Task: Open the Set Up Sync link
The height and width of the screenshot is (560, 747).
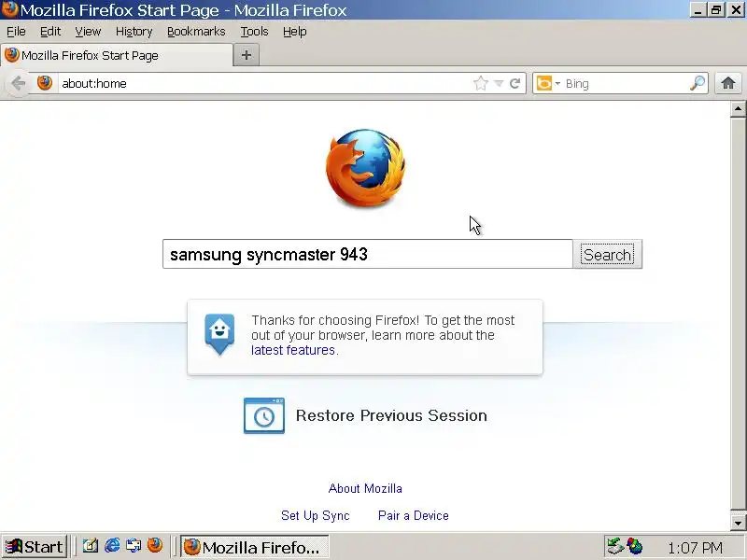Action: coord(316,515)
